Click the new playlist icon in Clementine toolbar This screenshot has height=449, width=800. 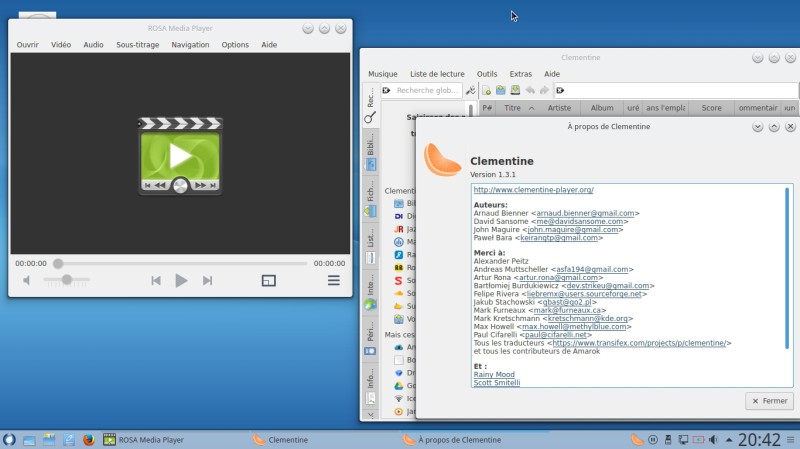486,90
